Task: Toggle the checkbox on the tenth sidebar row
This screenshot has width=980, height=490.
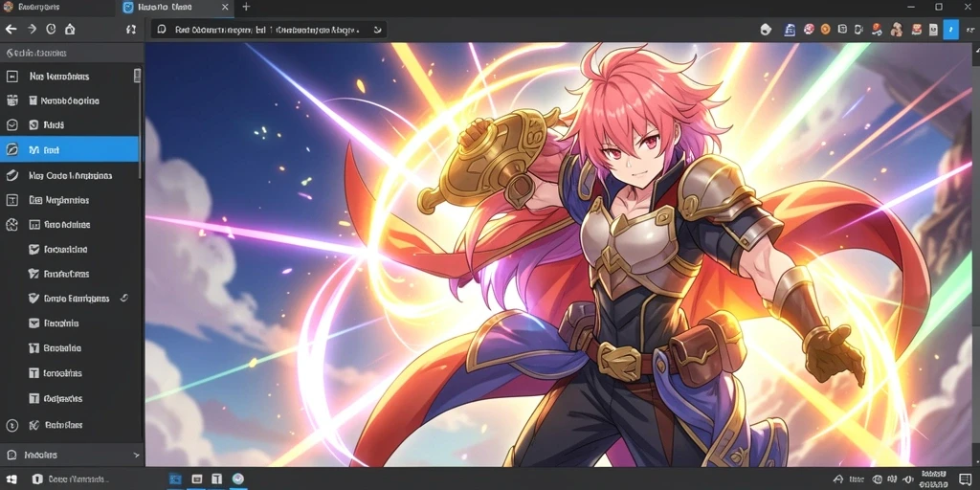Action: point(34,299)
